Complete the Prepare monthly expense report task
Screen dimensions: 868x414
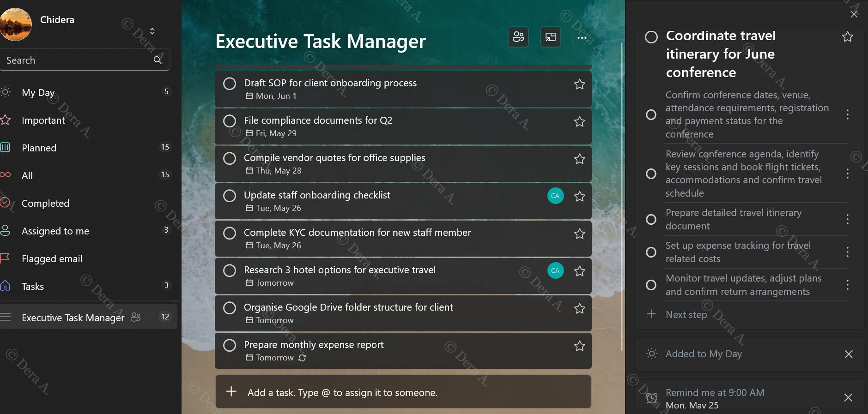pos(230,345)
